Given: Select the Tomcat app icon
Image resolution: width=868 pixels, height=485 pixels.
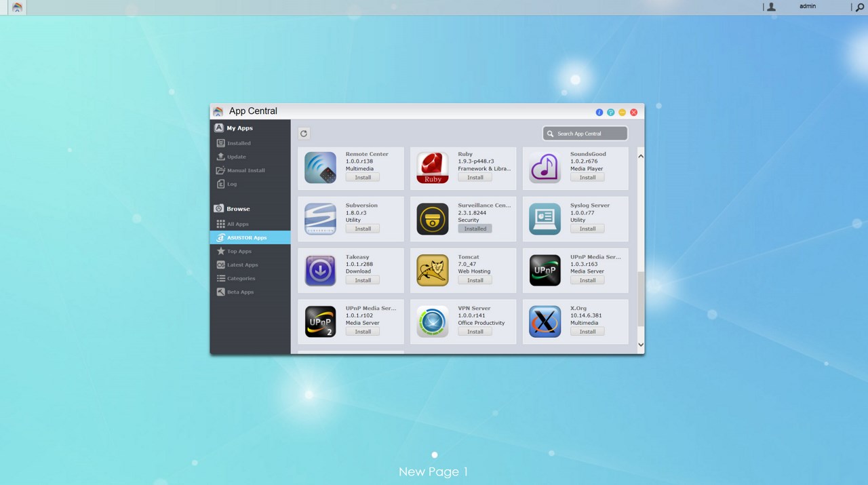Looking at the screenshot, I should (433, 271).
